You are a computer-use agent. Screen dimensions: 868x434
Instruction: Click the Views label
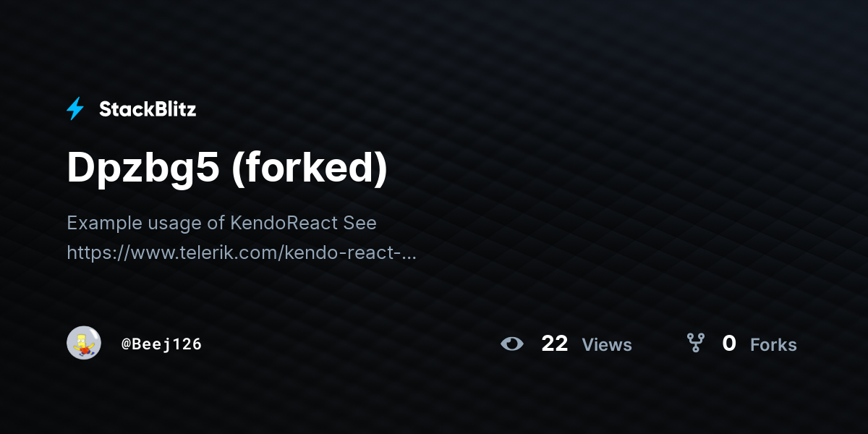[607, 345]
